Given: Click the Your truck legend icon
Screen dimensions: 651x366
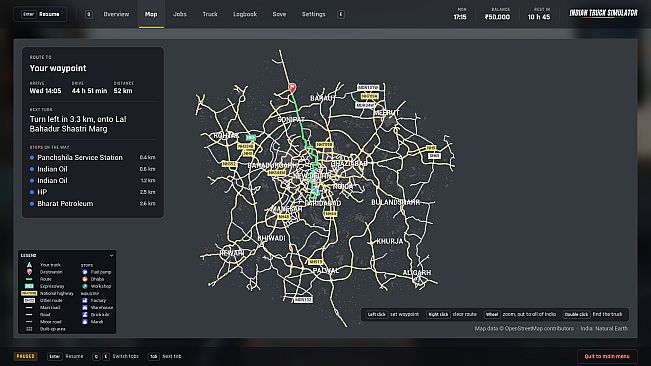Looking at the screenshot, I should pyautogui.click(x=29, y=265).
